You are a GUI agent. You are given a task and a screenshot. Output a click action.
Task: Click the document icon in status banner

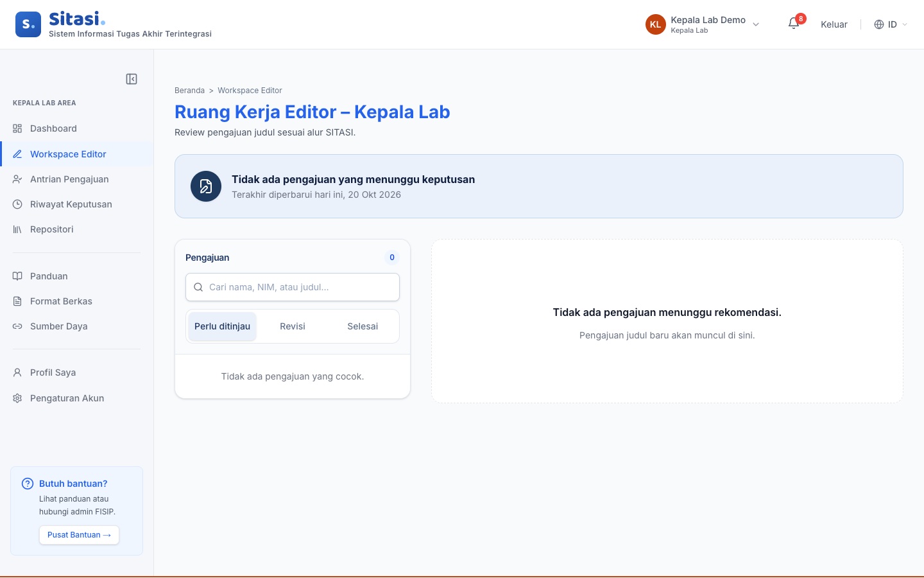[x=206, y=186]
